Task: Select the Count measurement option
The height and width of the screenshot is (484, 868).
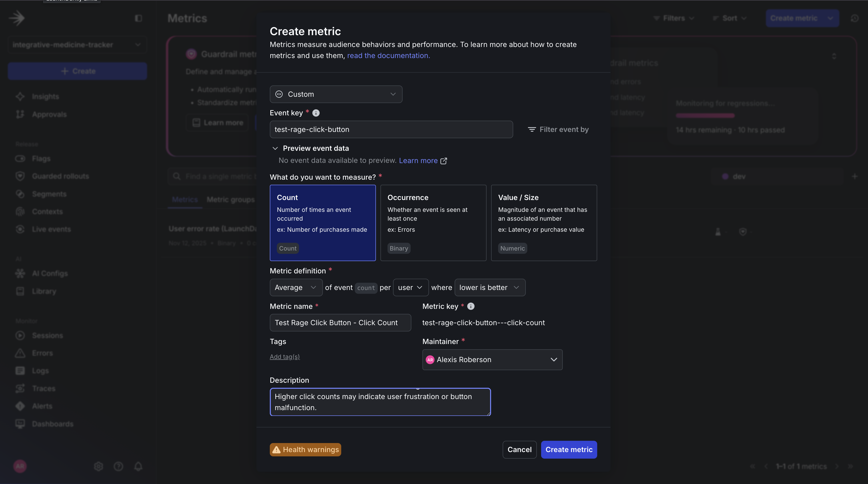Action: coord(322,223)
